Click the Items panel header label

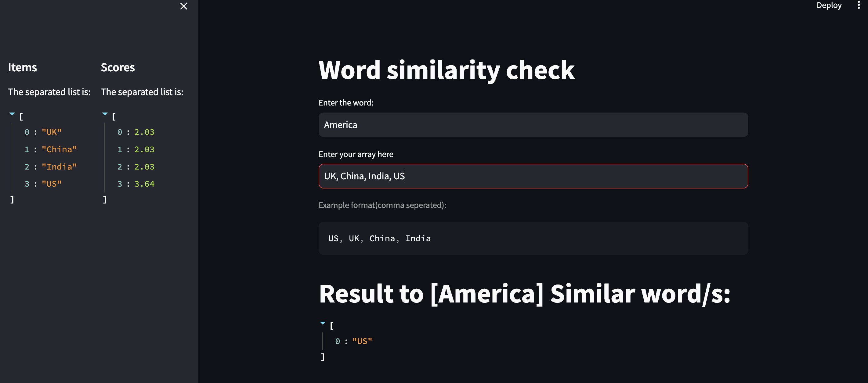click(x=22, y=66)
